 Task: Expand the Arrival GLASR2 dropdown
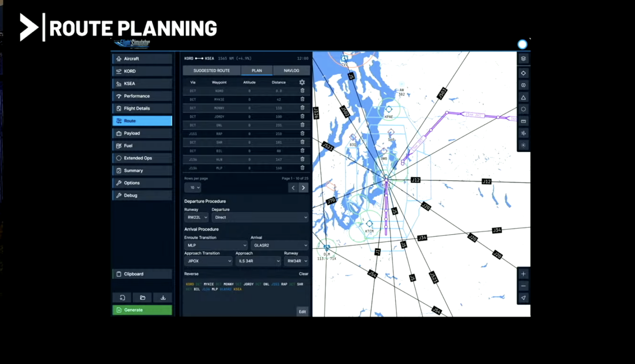tap(279, 245)
